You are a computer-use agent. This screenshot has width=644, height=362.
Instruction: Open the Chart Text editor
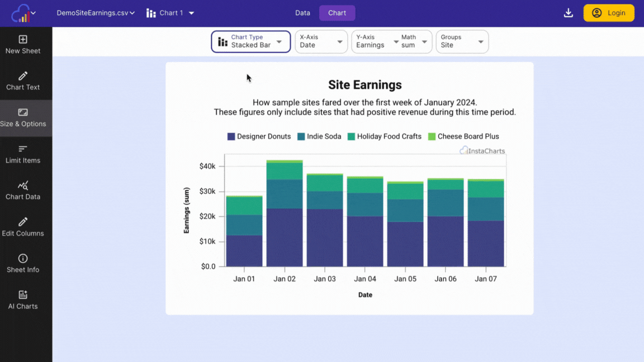click(23, 81)
